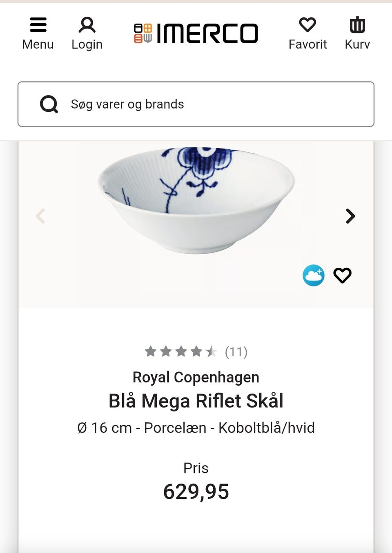Screen dimensions: 392x553
Task: Open the Kurv shopping basket icon
Action: (357, 24)
